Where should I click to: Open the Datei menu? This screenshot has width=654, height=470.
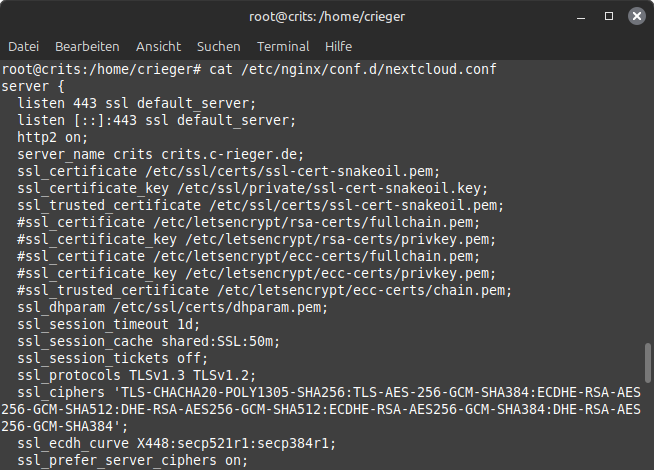click(x=23, y=46)
